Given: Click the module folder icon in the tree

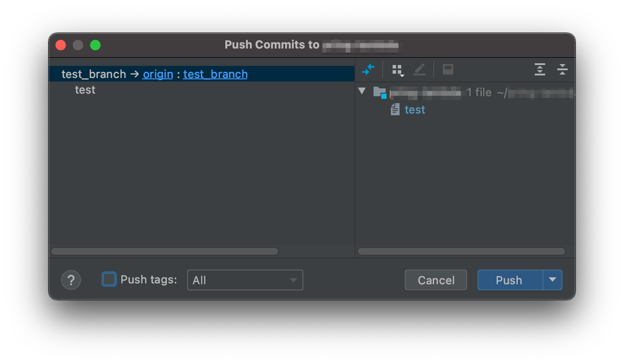Looking at the screenshot, I should coord(380,92).
